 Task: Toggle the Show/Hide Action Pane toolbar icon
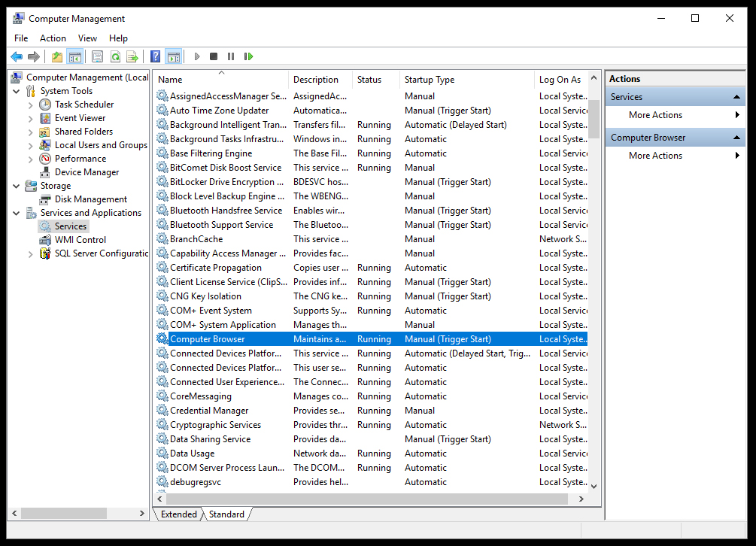[x=174, y=57]
